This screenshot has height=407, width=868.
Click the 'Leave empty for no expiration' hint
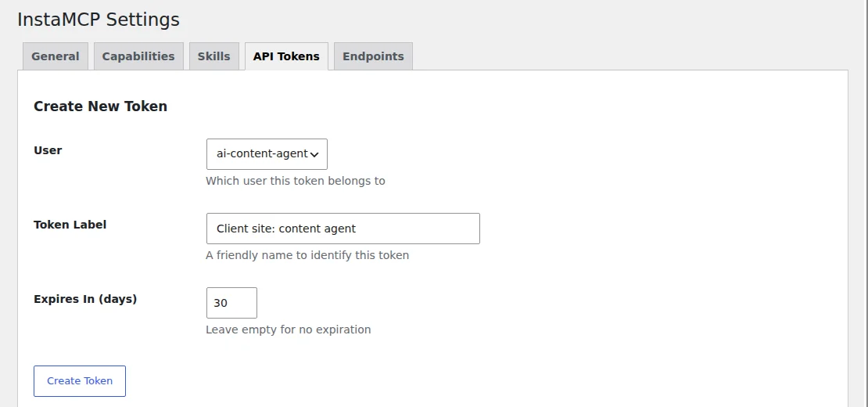(289, 330)
